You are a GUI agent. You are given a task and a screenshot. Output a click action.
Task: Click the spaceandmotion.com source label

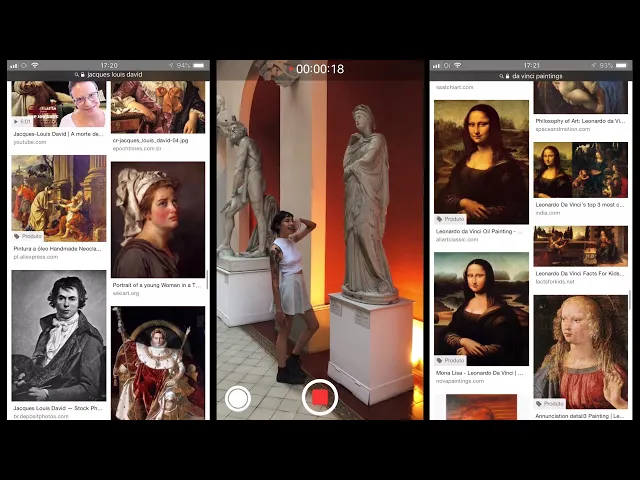point(563,129)
